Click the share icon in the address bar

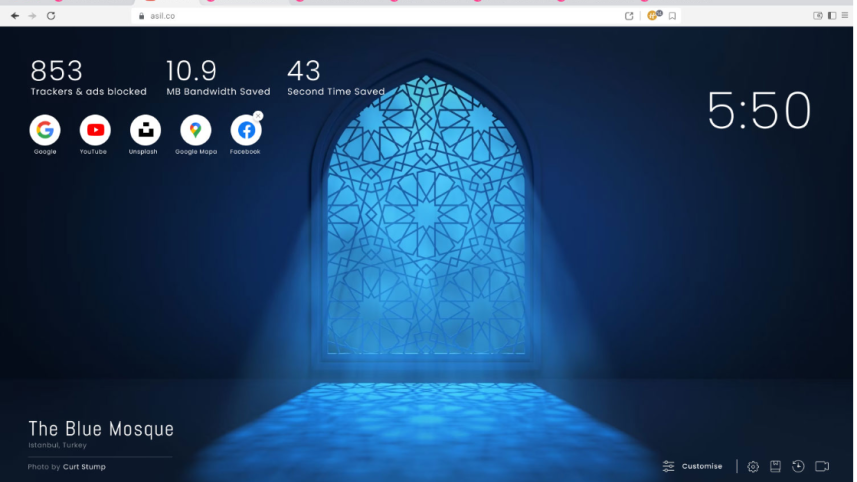(x=629, y=16)
